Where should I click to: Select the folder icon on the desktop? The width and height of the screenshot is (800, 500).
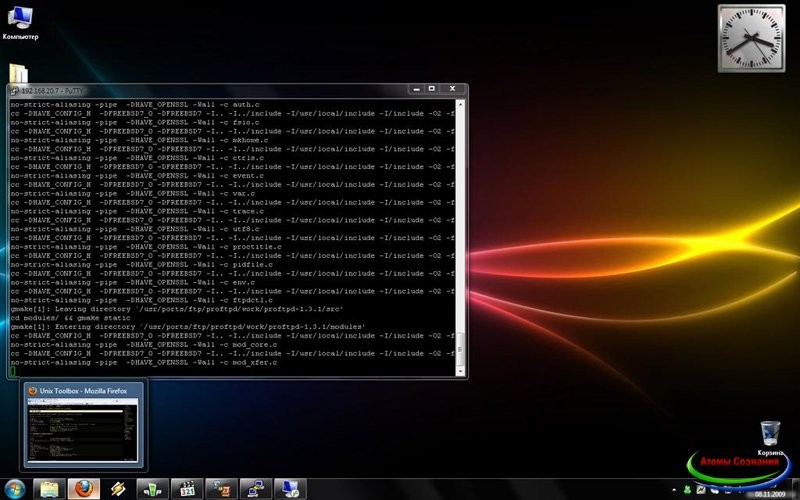point(18,74)
